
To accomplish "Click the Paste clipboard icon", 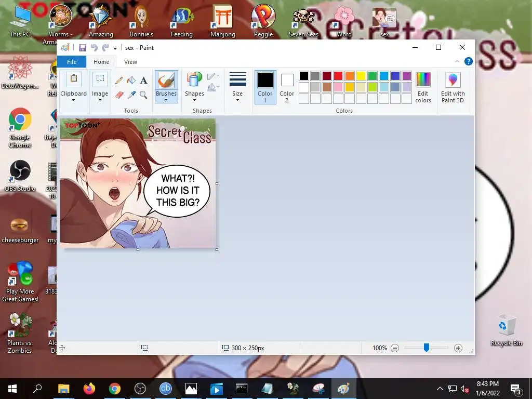I will (x=74, y=79).
